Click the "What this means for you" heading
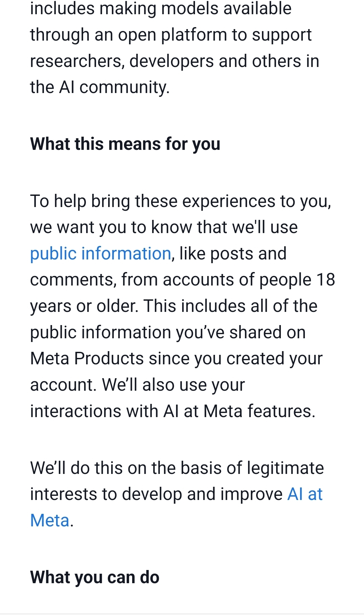The image size is (364, 616). click(x=125, y=144)
